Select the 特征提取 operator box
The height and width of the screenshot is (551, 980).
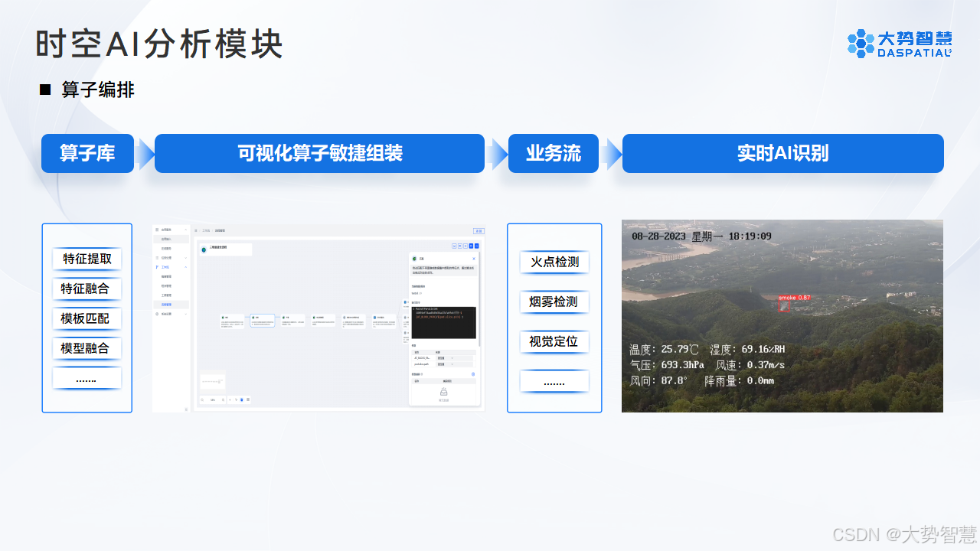tap(87, 259)
